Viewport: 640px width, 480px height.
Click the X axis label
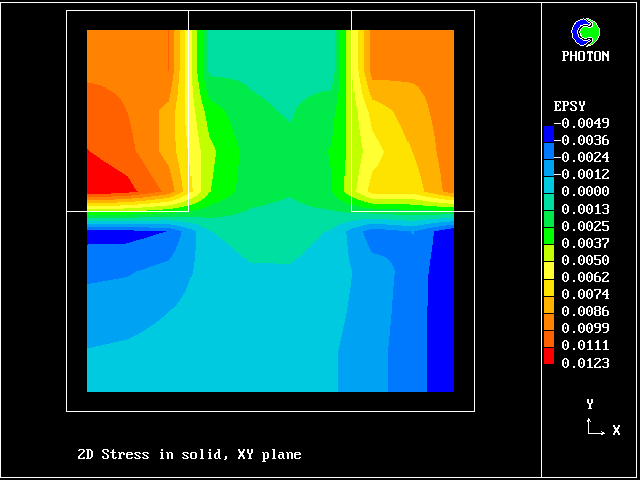point(616,430)
